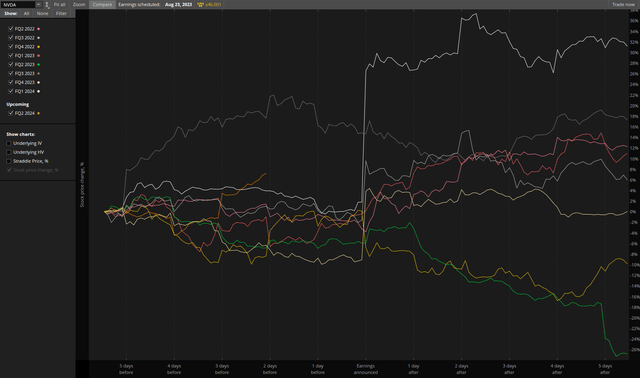The height and width of the screenshot is (378, 640).
Task: Enable the Straddle Price, % chart
Action: (x=9, y=161)
